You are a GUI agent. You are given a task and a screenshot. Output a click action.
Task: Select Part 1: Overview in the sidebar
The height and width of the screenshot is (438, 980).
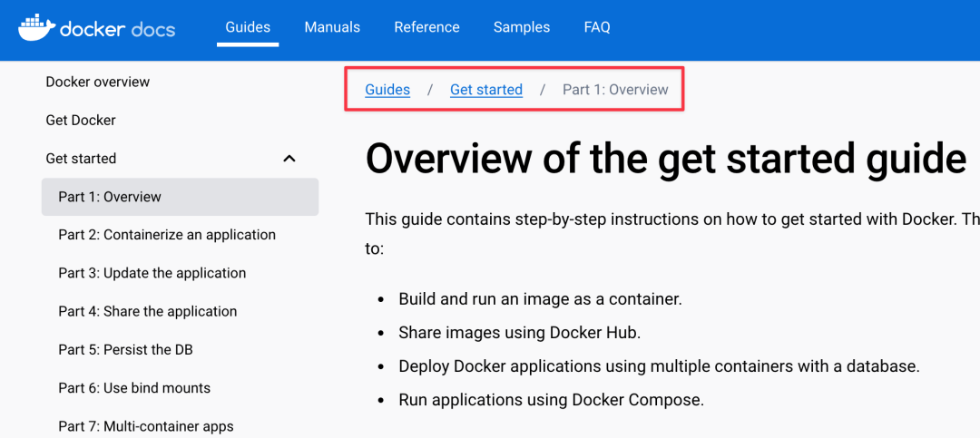(180, 197)
